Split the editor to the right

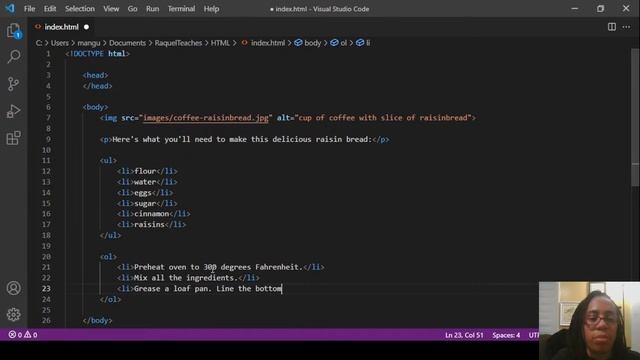pyautogui.click(x=611, y=27)
